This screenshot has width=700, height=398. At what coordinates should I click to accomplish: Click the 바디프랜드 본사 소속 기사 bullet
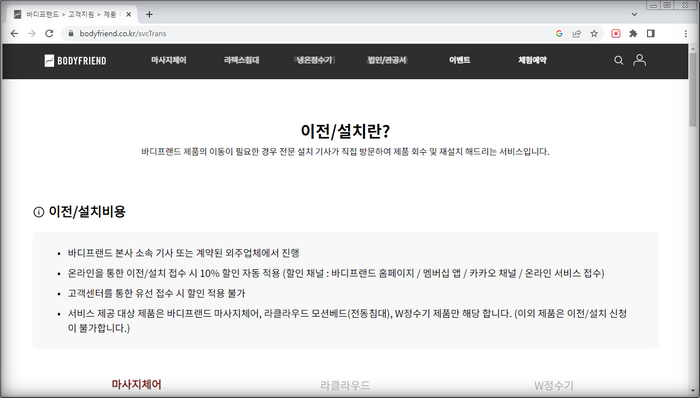pos(183,253)
